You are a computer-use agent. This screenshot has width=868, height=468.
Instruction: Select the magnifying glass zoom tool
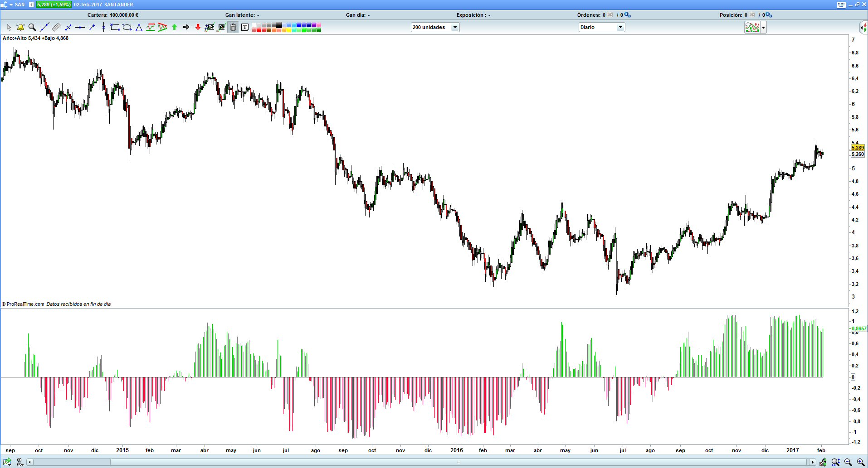click(32, 28)
